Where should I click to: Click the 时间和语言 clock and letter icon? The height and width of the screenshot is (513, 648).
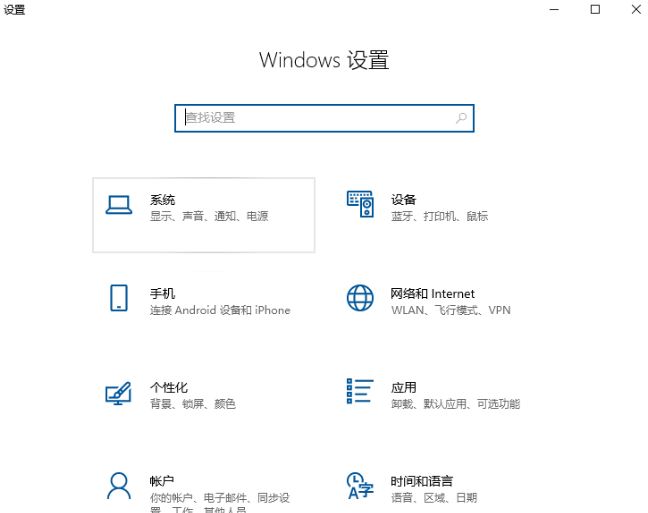[360, 485]
